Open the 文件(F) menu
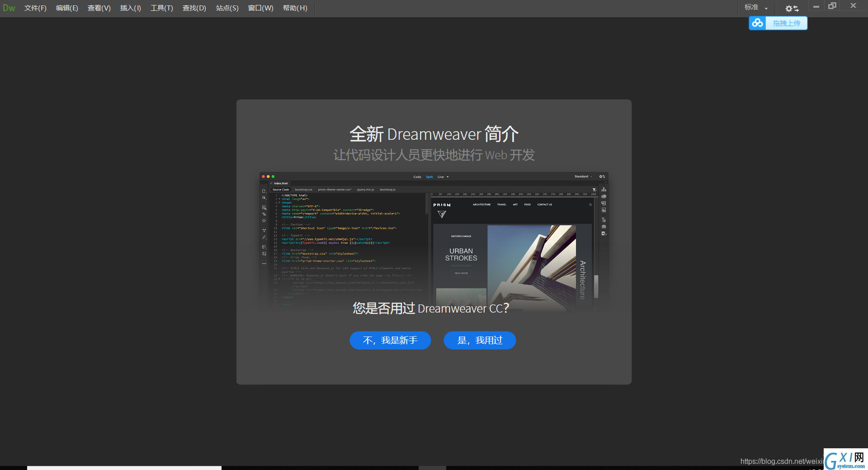 [35, 8]
